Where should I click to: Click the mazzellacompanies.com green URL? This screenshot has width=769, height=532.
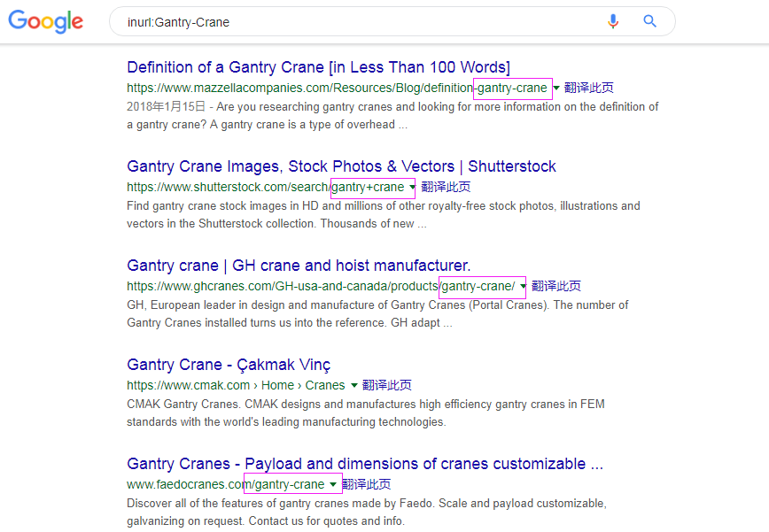pyautogui.click(x=337, y=88)
